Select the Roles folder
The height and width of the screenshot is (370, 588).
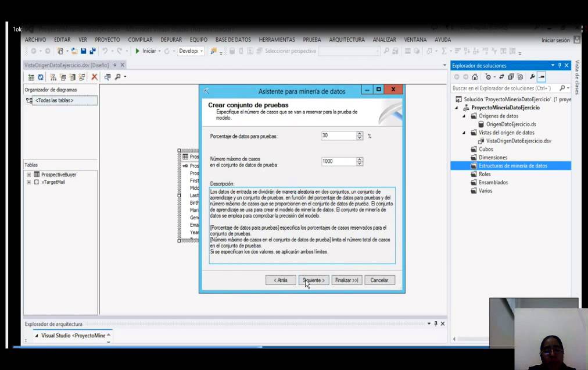click(485, 174)
